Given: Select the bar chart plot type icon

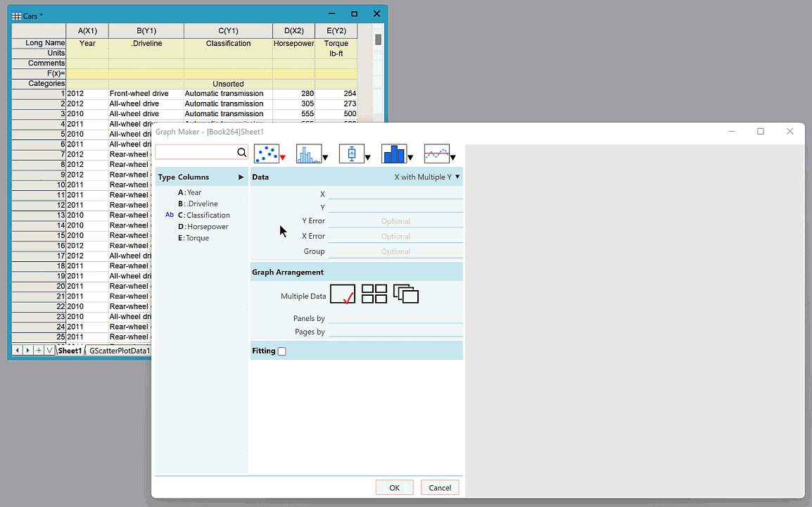Looking at the screenshot, I should point(393,154).
